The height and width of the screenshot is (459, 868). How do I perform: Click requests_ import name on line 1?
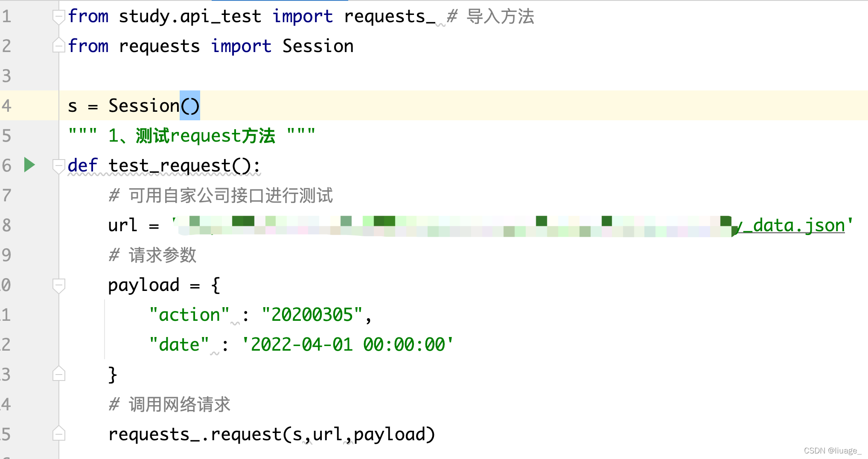(x=389, y=17)
